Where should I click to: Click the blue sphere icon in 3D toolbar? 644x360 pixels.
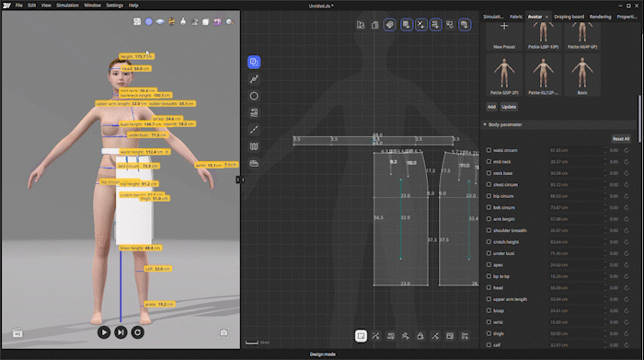point(149,22)
